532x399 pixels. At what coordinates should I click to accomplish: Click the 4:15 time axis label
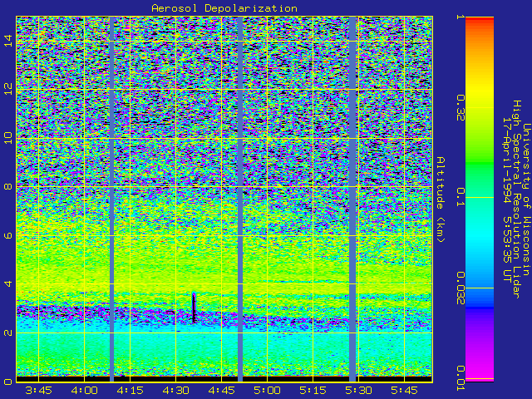coord(130,390)
